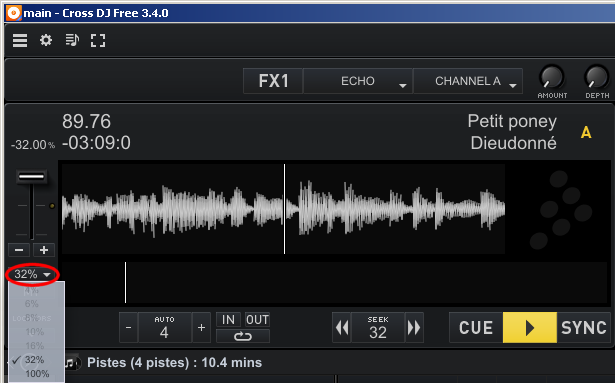Open the CHANNEL A routing dropdown
Image resolution: width=615 pixels, height=383 pixels.
(x=468, y=81)
